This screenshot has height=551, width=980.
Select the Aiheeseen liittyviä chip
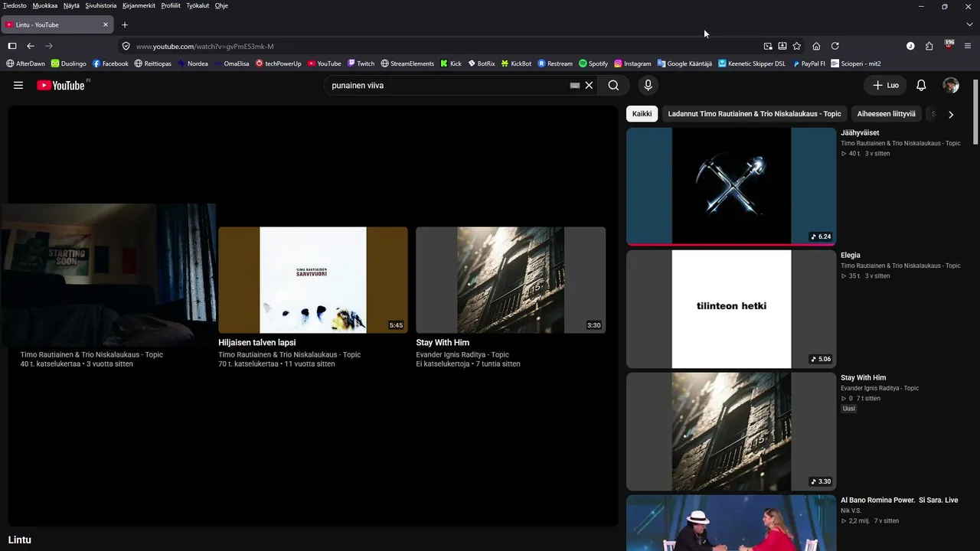click(886, 114)
